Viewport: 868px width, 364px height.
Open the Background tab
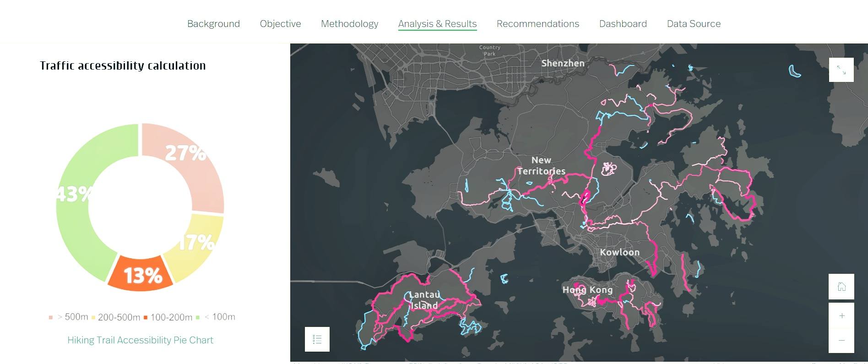[x=213, y=24]
